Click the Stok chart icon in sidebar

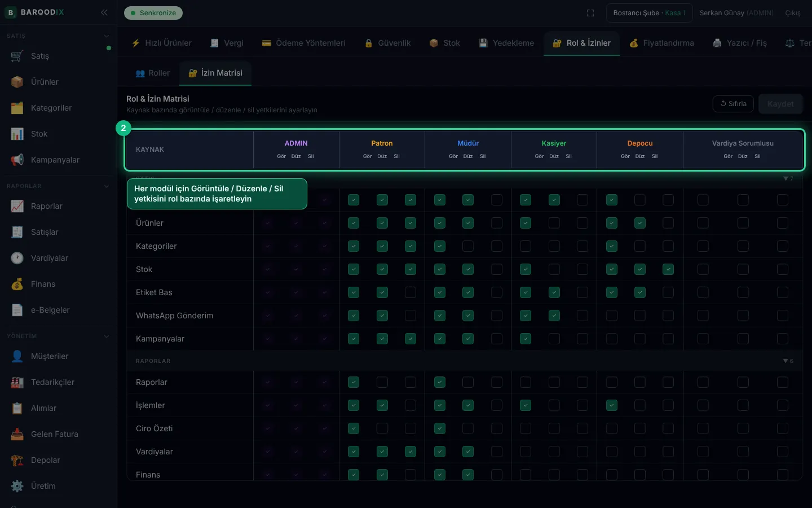click(17, 134)
